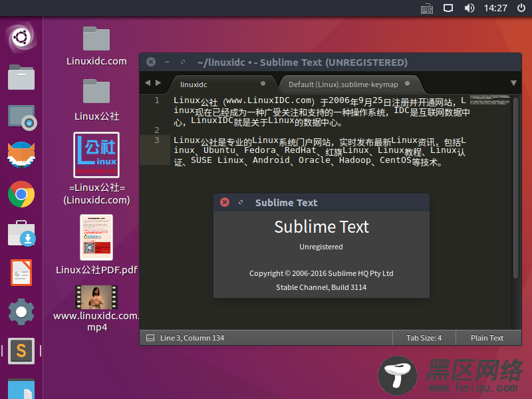Open the Software Center dock icon
Screen dimensions: 532x399
(x=22, y=234)
